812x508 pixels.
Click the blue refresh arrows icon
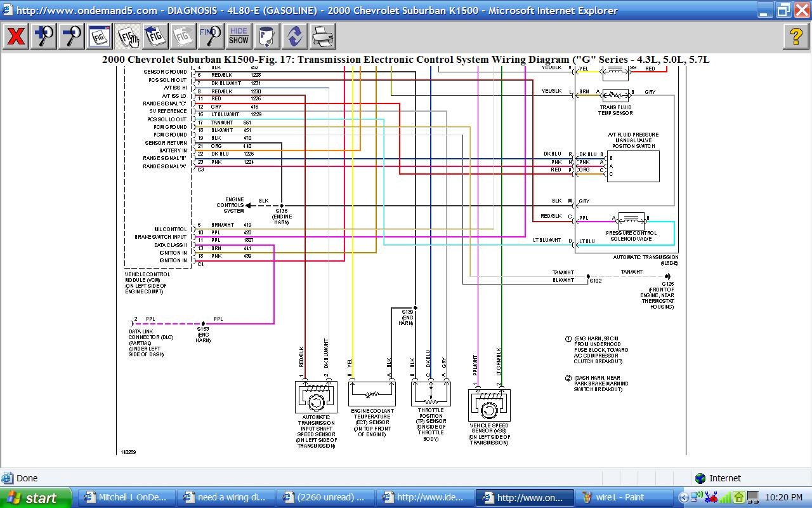[294, 36]
